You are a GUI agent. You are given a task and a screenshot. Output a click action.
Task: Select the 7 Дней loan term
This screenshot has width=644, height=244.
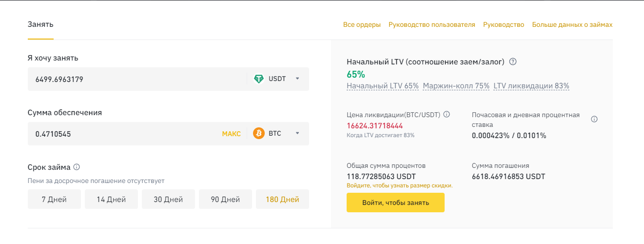(x=54, y=199)
